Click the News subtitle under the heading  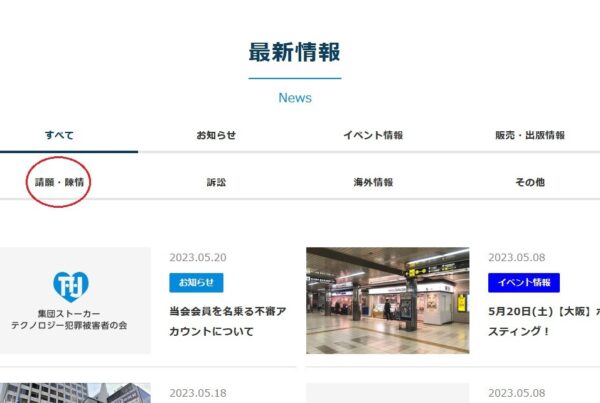(x=294, y=98)
